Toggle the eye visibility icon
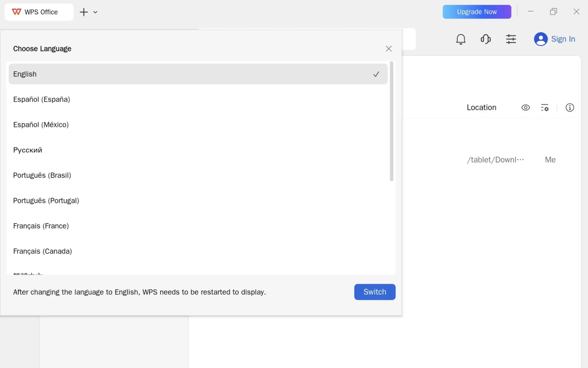Viewport: 588px width, 368px height. click(x=526, y=108)
